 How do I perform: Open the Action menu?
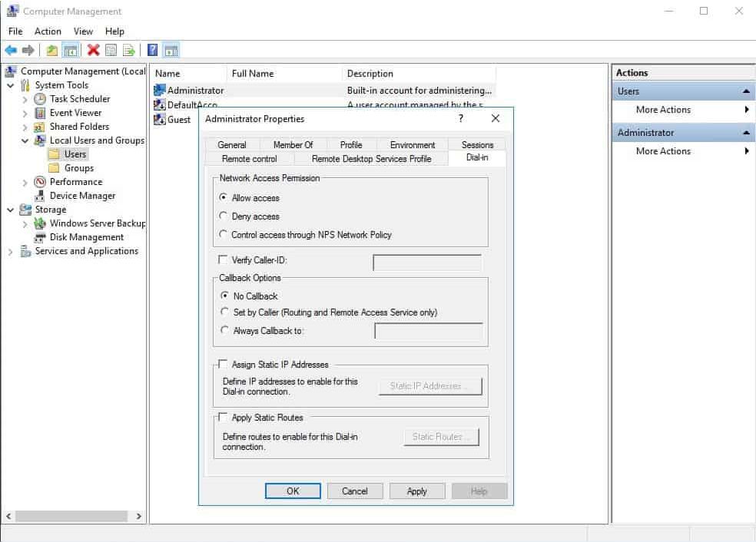tap(48, 31)
